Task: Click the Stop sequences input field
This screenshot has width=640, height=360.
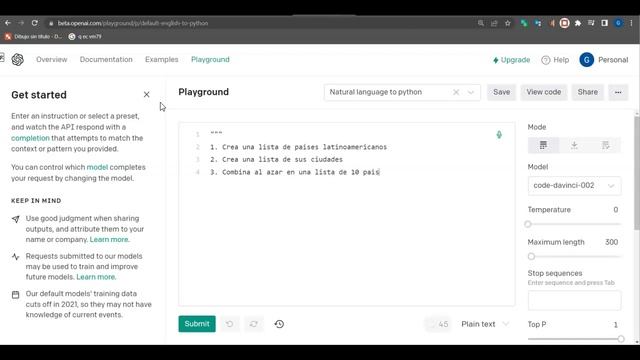Action: tap(574, 300)
